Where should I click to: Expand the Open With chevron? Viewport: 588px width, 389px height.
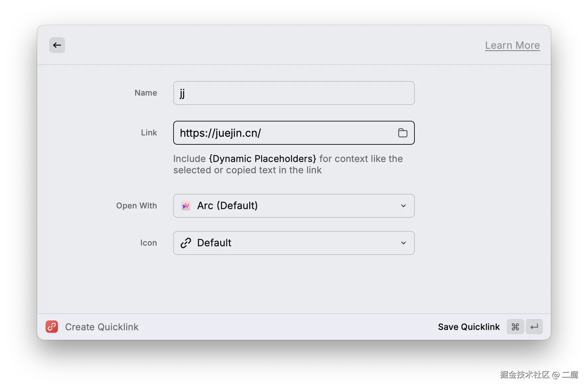pyautogui.click(x=403, y=206)
